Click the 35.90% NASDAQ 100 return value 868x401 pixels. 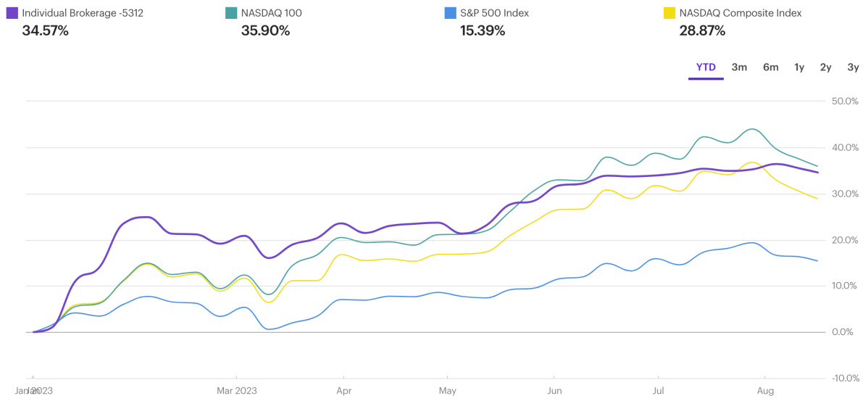[265, 30]
